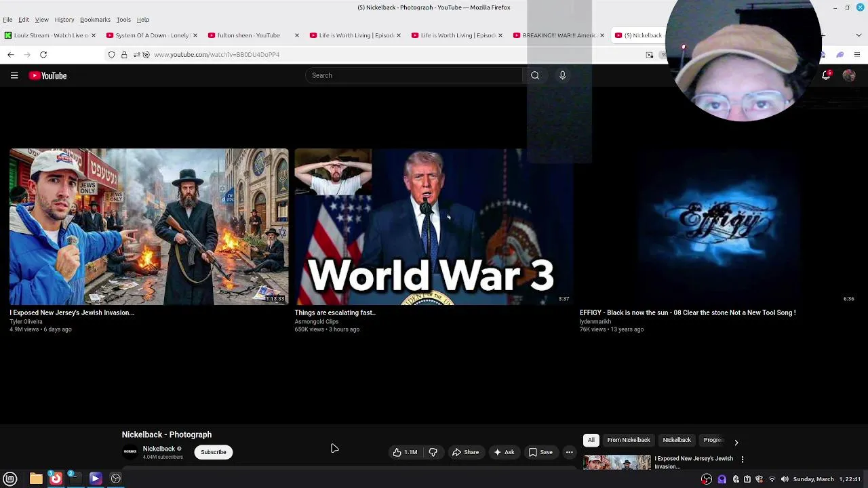
Task: Click the YouTube logo home link
Action: tap(47, 76)
